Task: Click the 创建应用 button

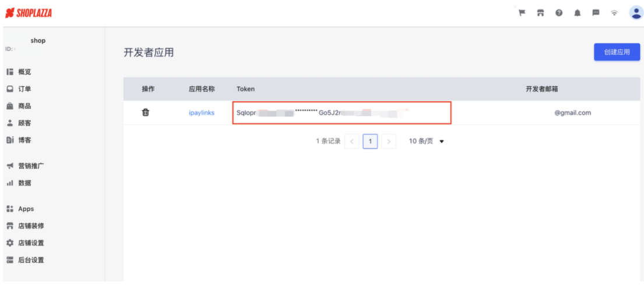Action: pos(617,52)
